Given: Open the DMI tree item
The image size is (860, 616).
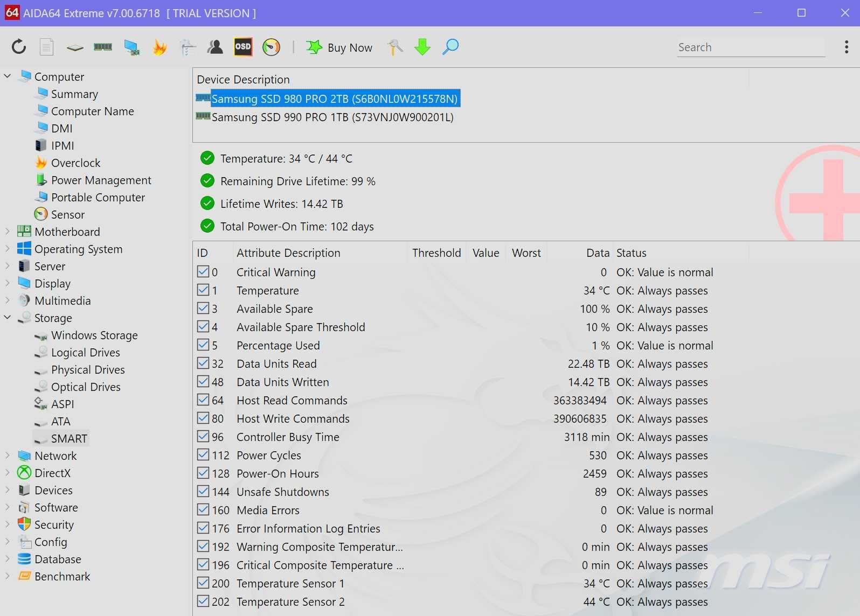Looking at the screenshot, I should 61,128.
